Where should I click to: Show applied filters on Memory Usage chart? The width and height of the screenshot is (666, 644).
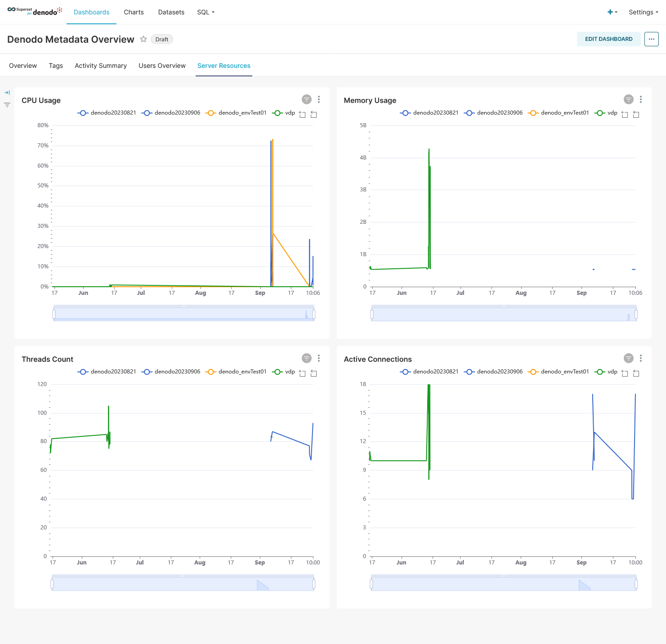(629, 99)
